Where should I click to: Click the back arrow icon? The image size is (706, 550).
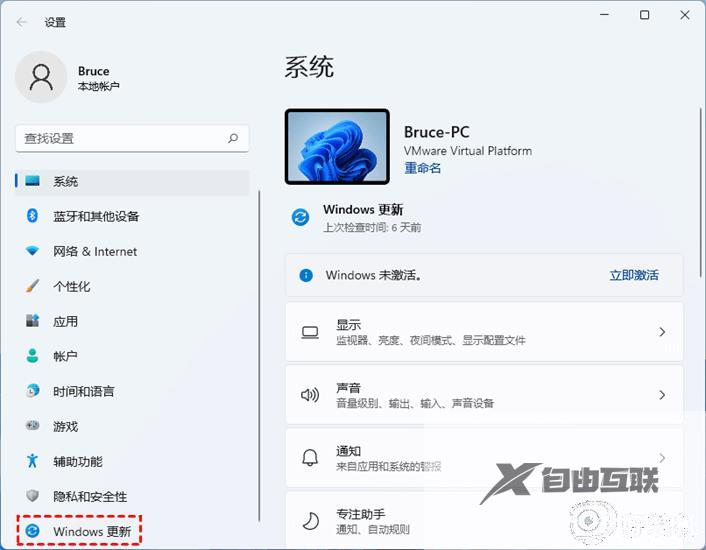pos(22,22)
